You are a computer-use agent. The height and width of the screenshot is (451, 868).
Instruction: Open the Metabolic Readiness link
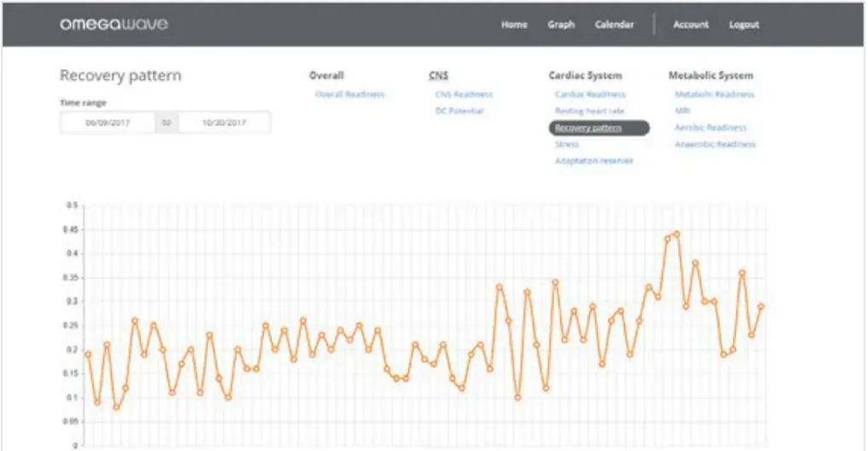click(x=715, y=94)
